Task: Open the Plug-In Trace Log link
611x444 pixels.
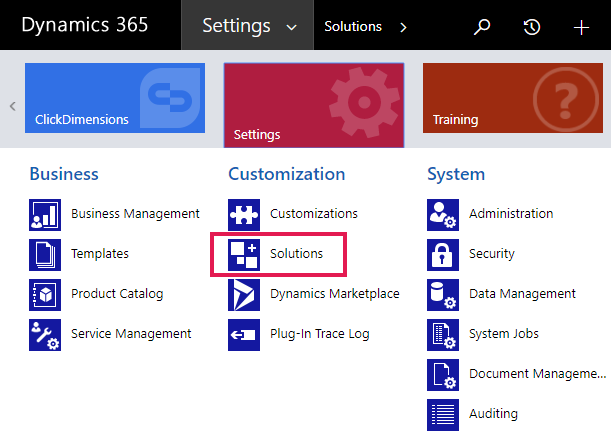Action: 320,334
